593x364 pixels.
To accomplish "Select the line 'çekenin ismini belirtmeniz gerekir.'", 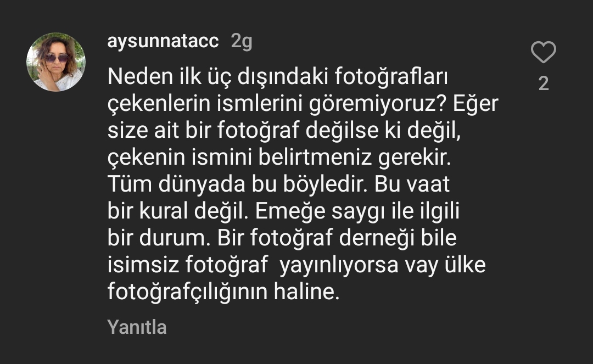I will point(279,157).
